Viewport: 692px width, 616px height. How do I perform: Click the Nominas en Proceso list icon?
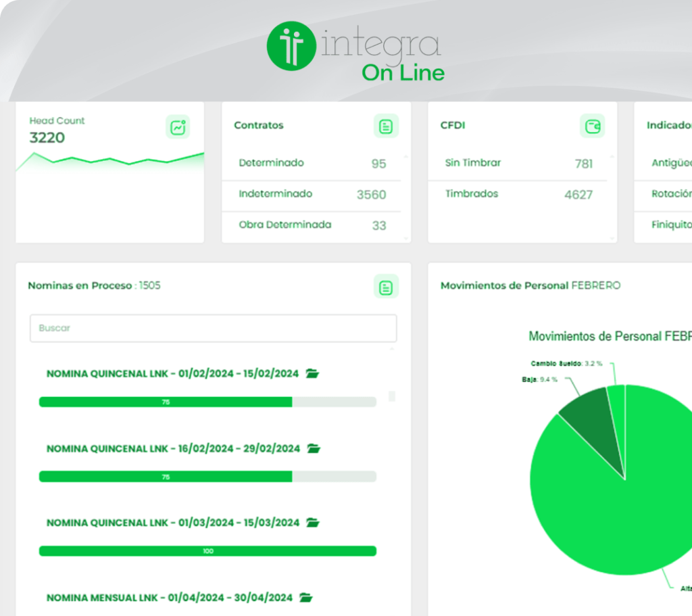(386, 287)
